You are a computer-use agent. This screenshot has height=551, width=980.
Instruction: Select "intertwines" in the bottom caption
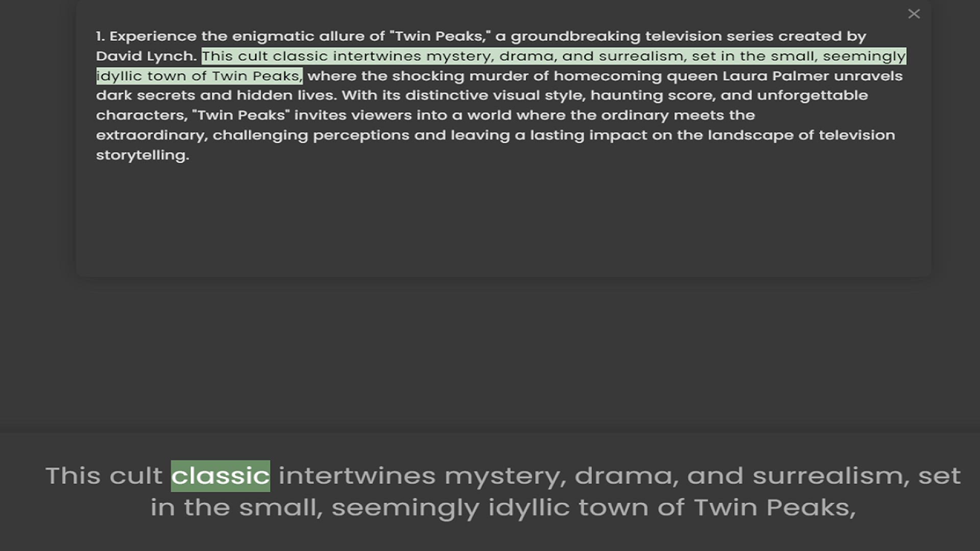pyautogui.click(x=357, y=476)
